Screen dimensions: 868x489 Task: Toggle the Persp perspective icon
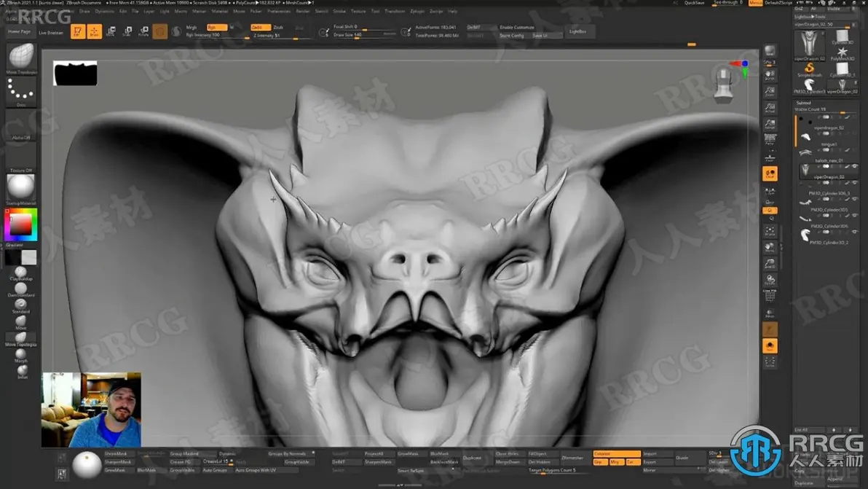tap(770, 140)
